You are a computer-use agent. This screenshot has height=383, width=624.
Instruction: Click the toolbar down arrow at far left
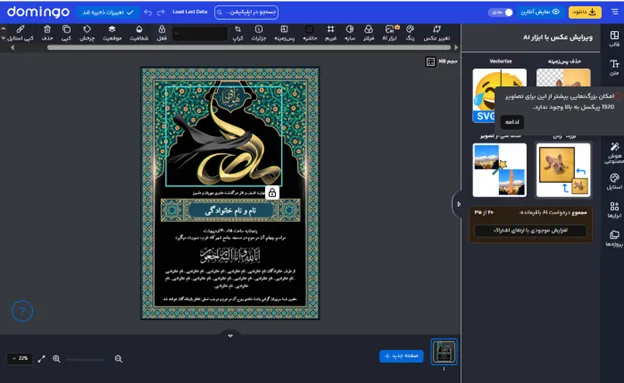coord(3,38)
